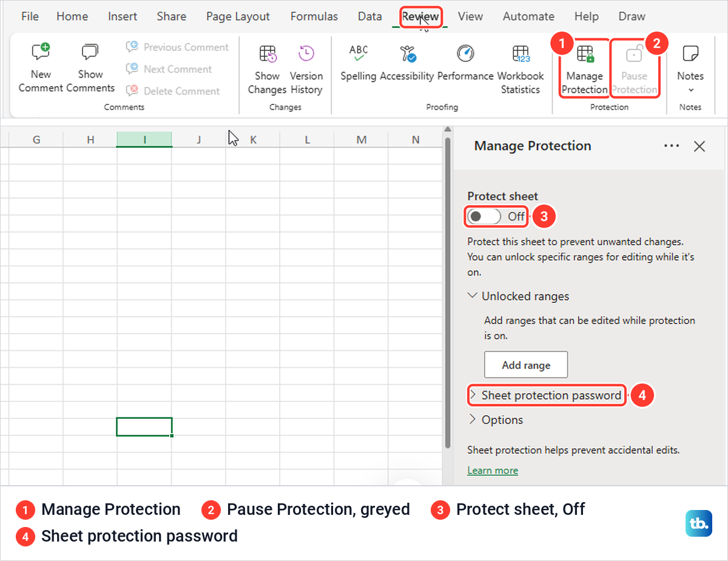Select column L header
This screenshot has height=561, width=728.
click(307, 140)
